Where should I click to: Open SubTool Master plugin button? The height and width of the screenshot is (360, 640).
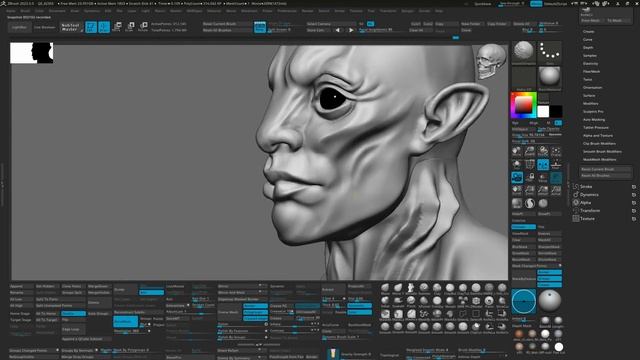pyautogui.click(x=70, y=27)
